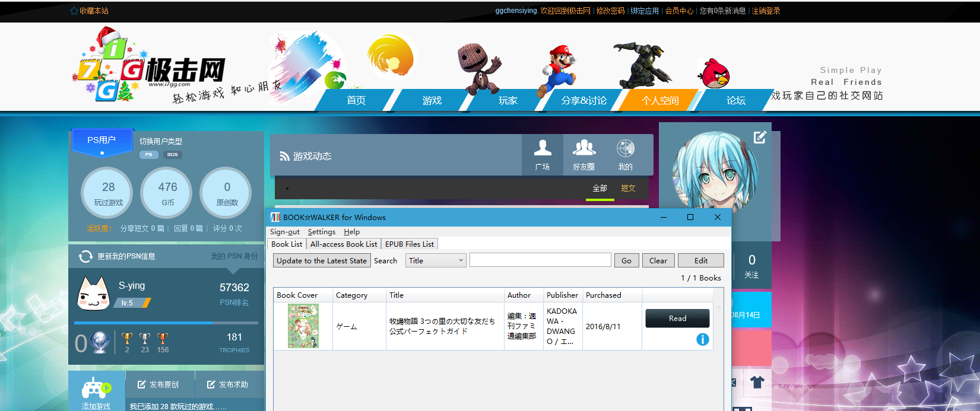Image resolution: width=980 pixels, height=411 pixels.
Task: Click the gold trophy icon above 2
Action: (x=127, y=339)
